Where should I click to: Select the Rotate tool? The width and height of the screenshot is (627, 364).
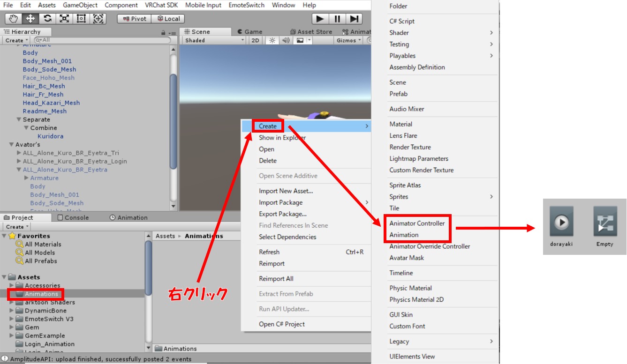[x=47, y=19]
